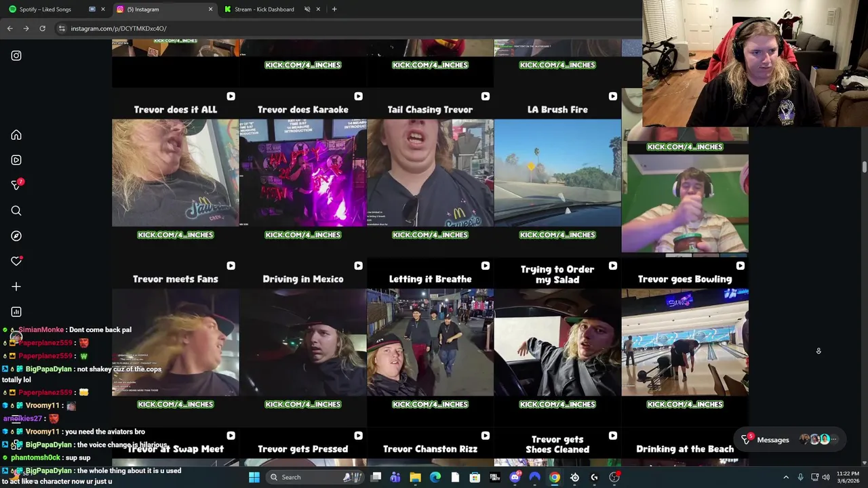Open File Explorer from taskbar
Viewport: 868px width, 488px height.
pyautogui.click(x=415, y=477)
